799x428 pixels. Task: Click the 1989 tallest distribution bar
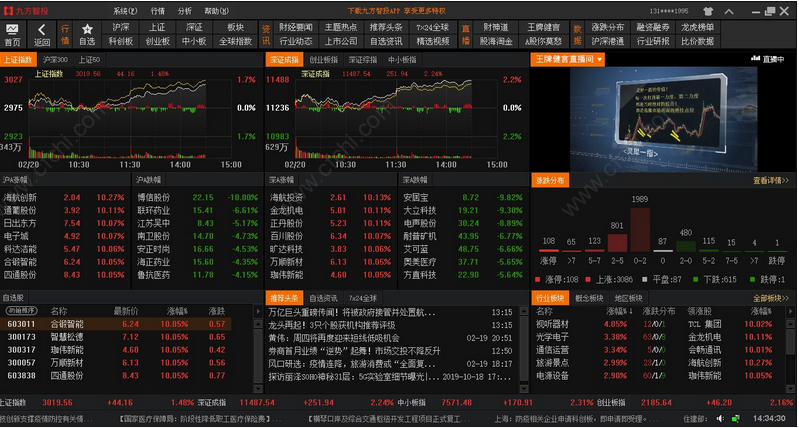point(640,229)
